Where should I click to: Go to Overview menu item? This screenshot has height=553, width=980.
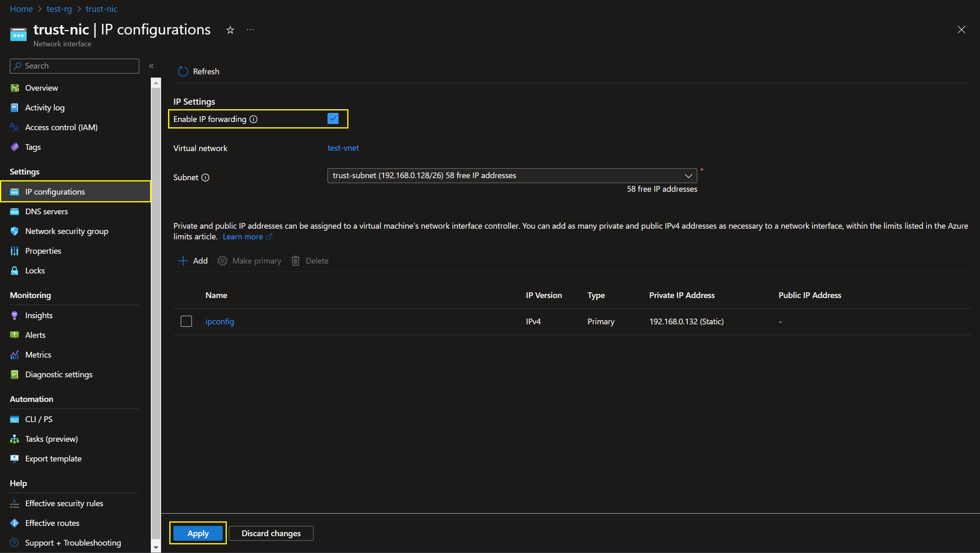click(x=42, y=88)
